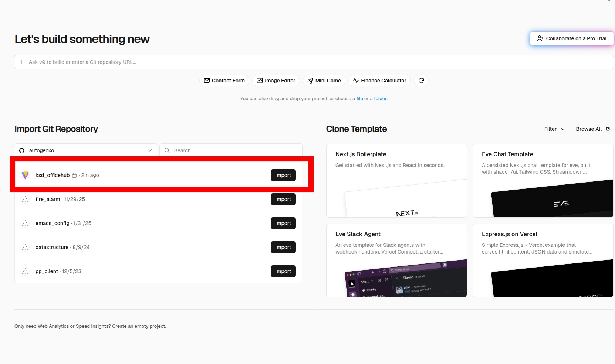Viewport: 615px width, 364px height.
Task: Focus the repository Search field
Action: pos(231,150)
